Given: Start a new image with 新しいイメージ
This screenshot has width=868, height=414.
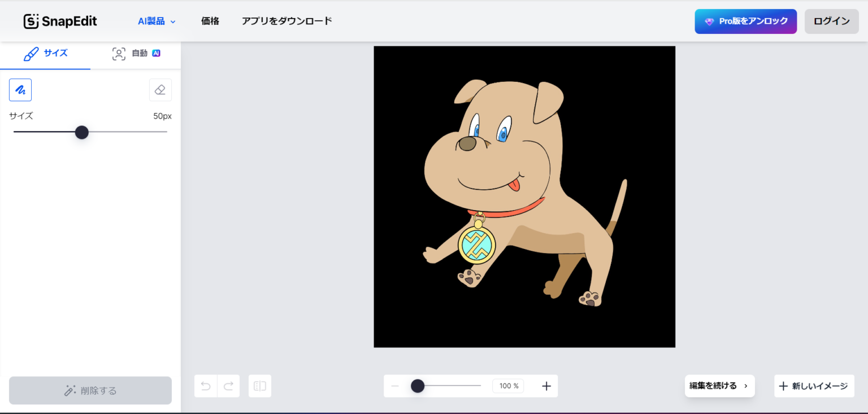Looking at the screenshot, I should 814,386.
